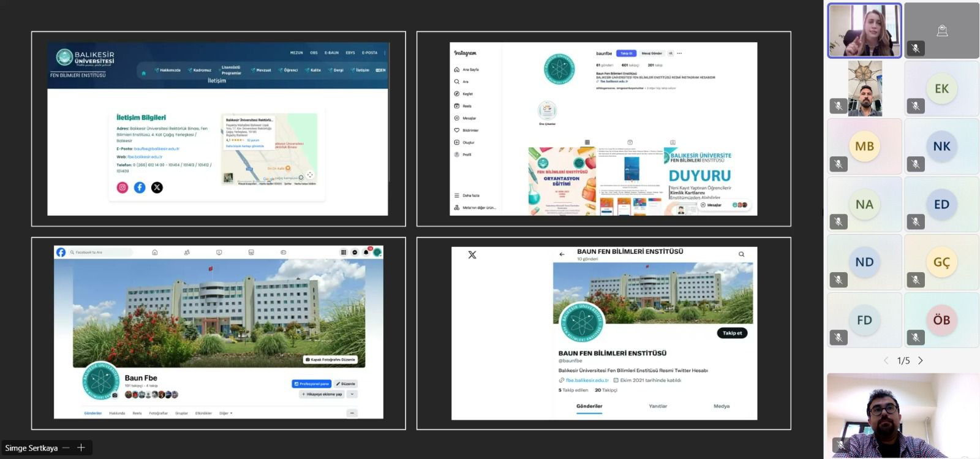Viewport: 980px width, 459px height.
Task: Click the back arrow beside BAUN FEN BİLİMLERİ ENSTİTÜSÜ
Action: pyautogui.click(x=562, y=254)
